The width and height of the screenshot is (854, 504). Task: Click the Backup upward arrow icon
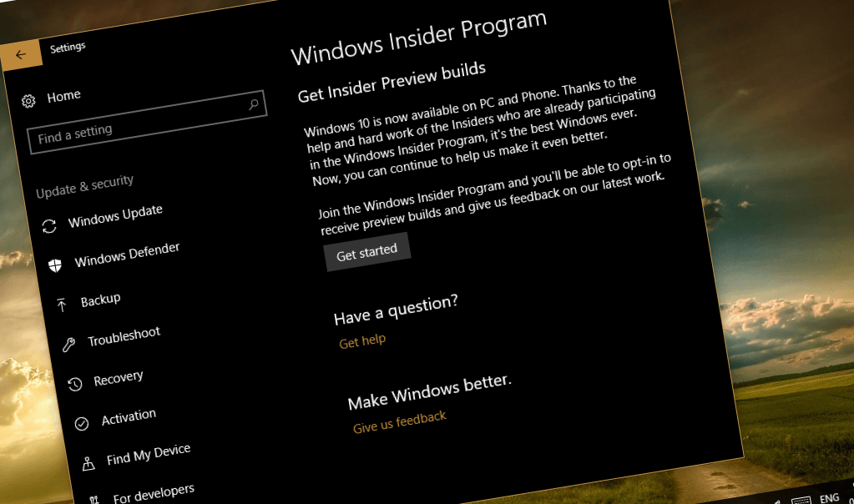[62, 305]
